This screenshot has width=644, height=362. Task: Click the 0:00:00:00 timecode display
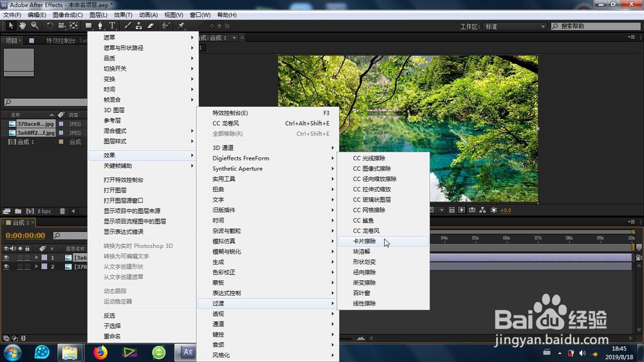26,236
